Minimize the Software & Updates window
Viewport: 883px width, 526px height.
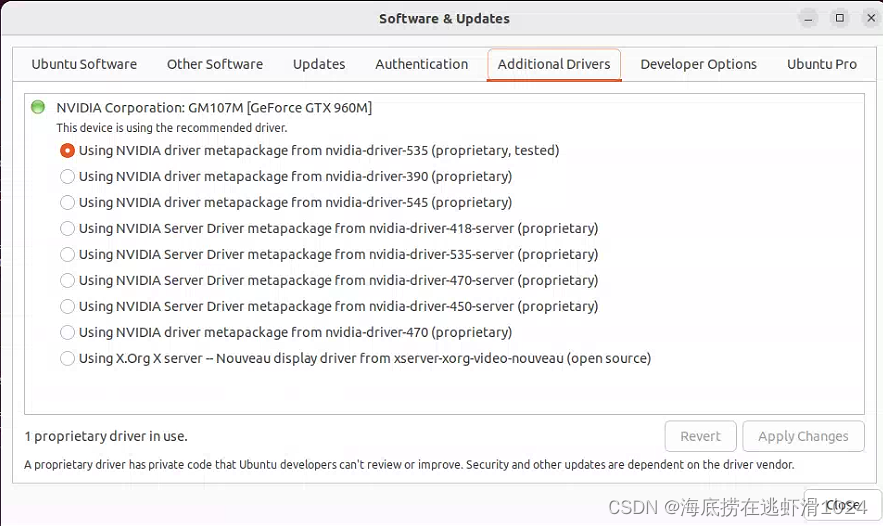(x=808, y=19)
